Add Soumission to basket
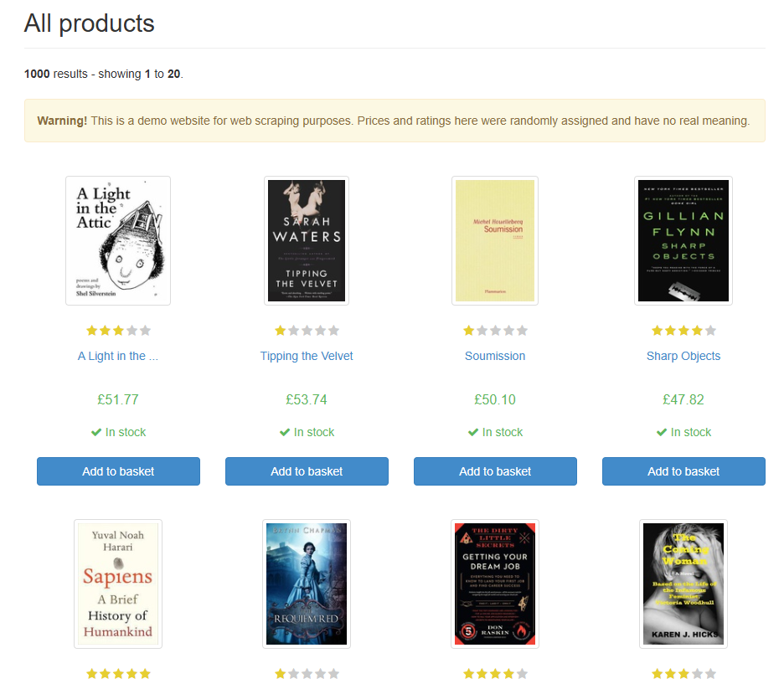The width and height of the screenshot is (784, 684). [495, 471]
